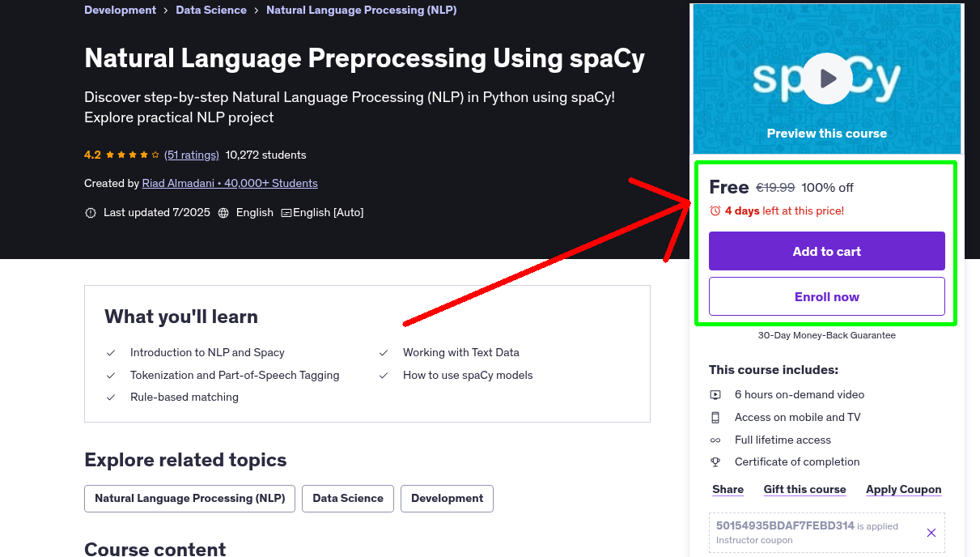Select the Data Science topic chip
This screenshot has width=980, height=557.
348,499
